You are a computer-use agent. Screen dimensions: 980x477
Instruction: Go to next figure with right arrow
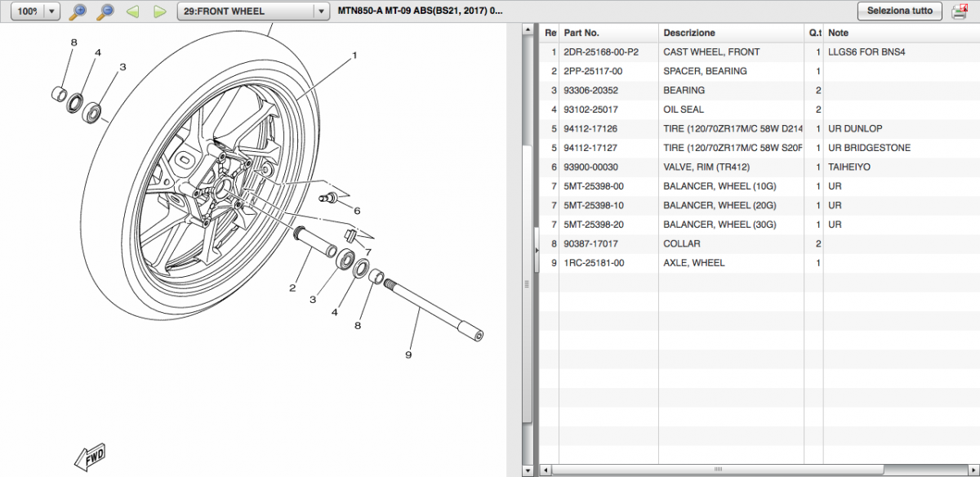[160, 11]
